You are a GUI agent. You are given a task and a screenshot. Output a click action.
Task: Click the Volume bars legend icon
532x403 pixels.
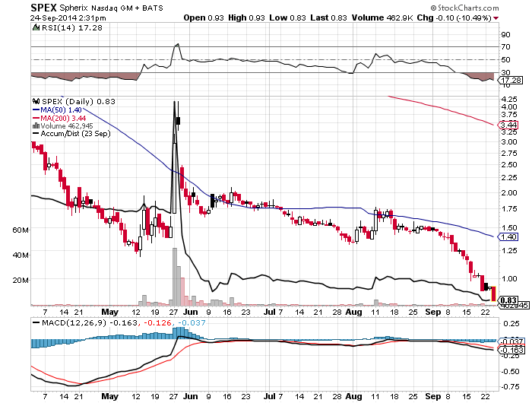pos(36,126)
